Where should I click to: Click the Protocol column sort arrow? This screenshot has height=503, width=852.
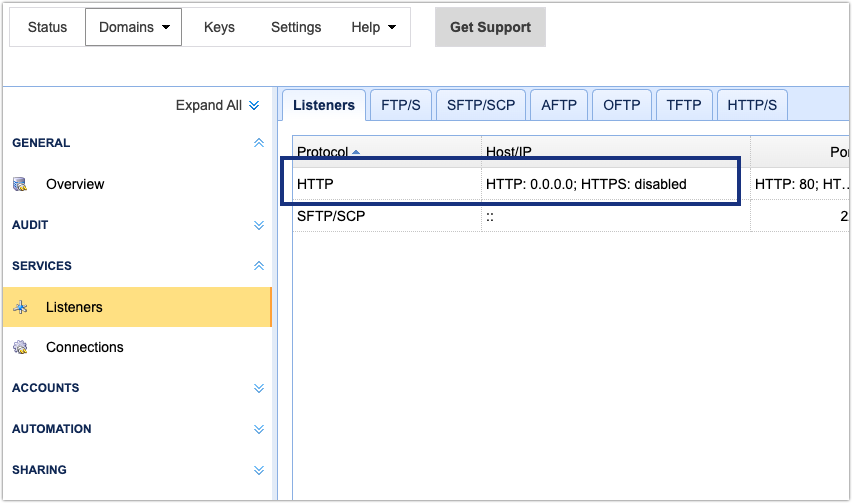(356, 152)
